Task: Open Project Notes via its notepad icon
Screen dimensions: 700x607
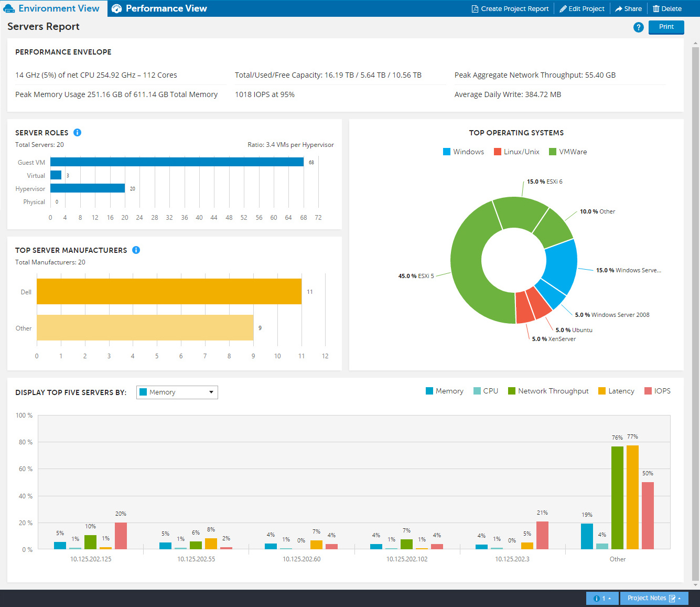Action: (x=672, y=598)
